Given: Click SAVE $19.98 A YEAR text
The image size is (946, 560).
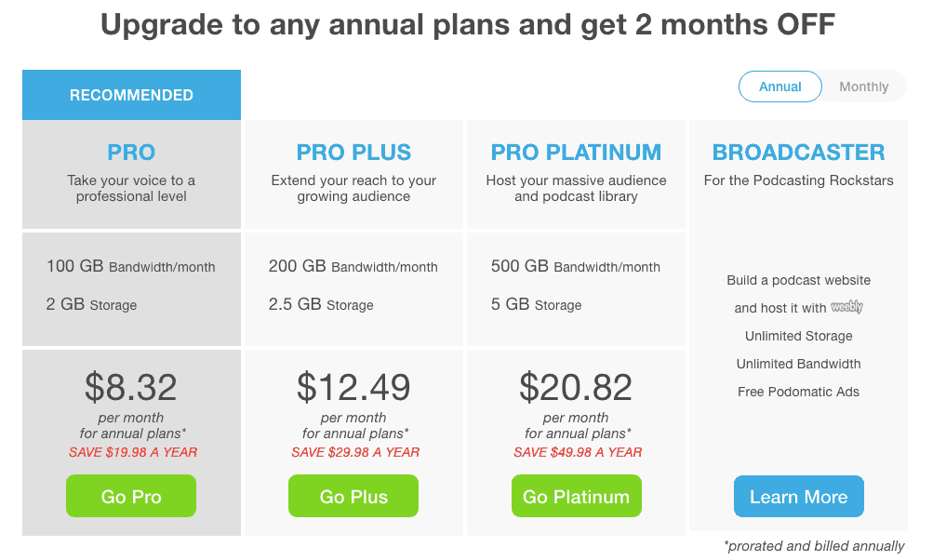Looking at the screenshot, I should click(x=133, y=452).
